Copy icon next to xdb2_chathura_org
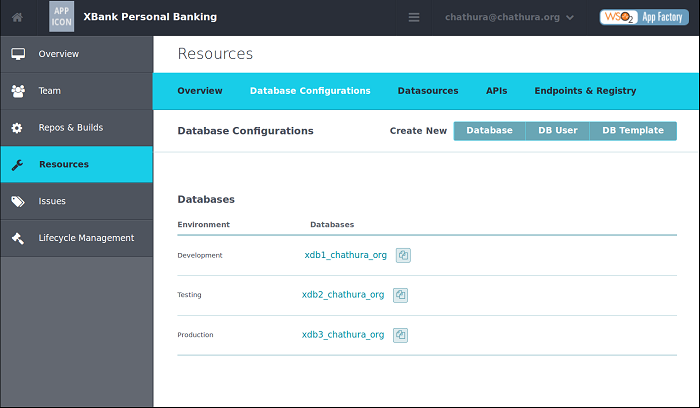This screenshot has width=700, height=408. (x=400, y=295)
